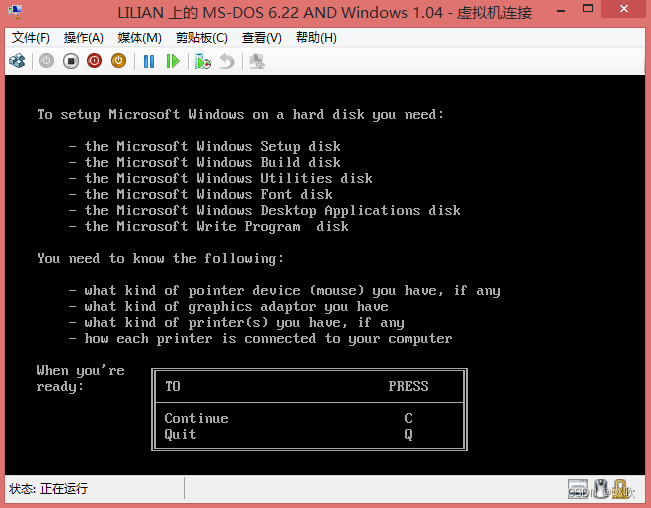This screenshot has height=508, width=651.
Task: Click the C key label
Action: pyautogui.click(x=409, y=418)
